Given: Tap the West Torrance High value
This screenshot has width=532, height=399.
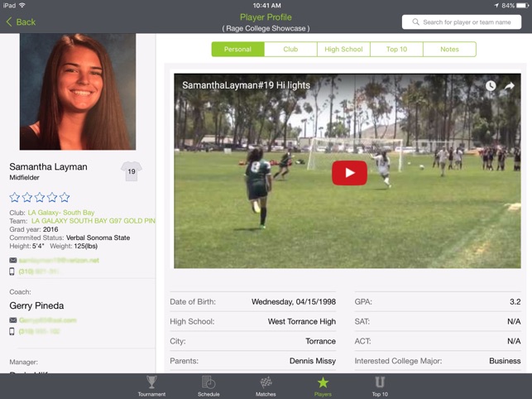Looking at the screenshot, I should [x=302, y=321].
